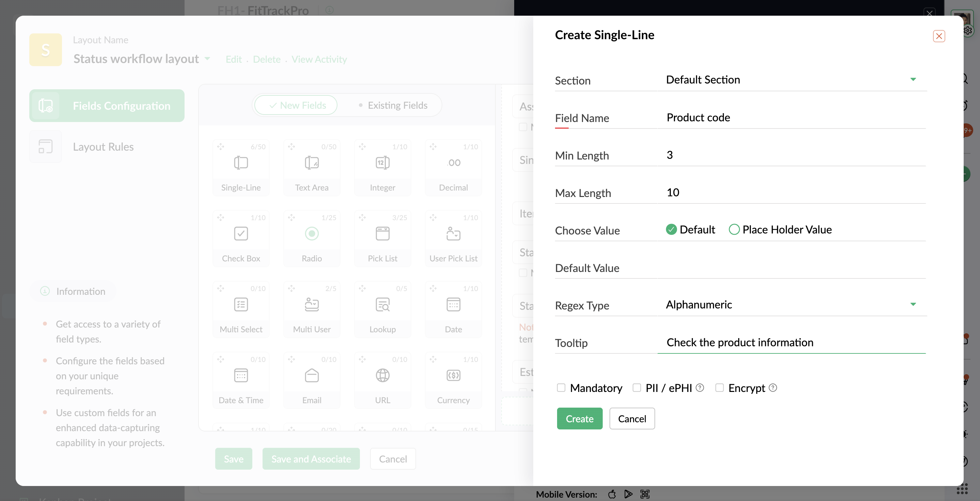The width and height of the screenshot is (980, 501).
Task: Select the URL field type icon
Action: click(x=382, y=375)
